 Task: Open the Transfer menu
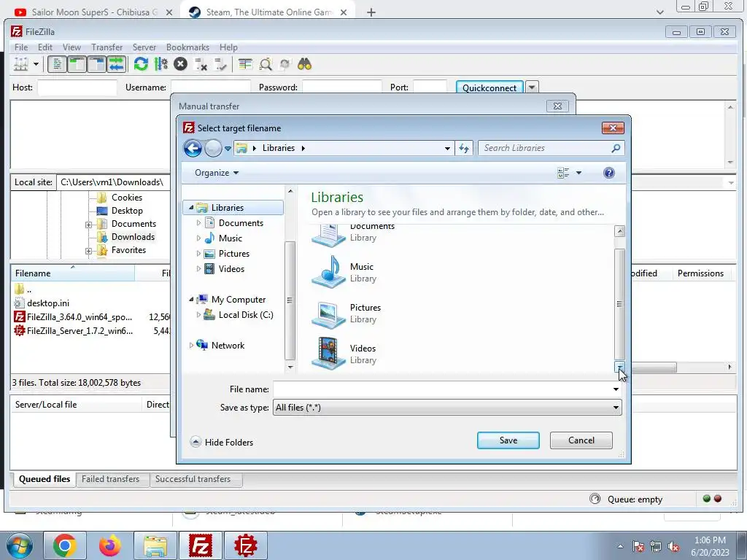pyautogui.click(x=107, y=47)
